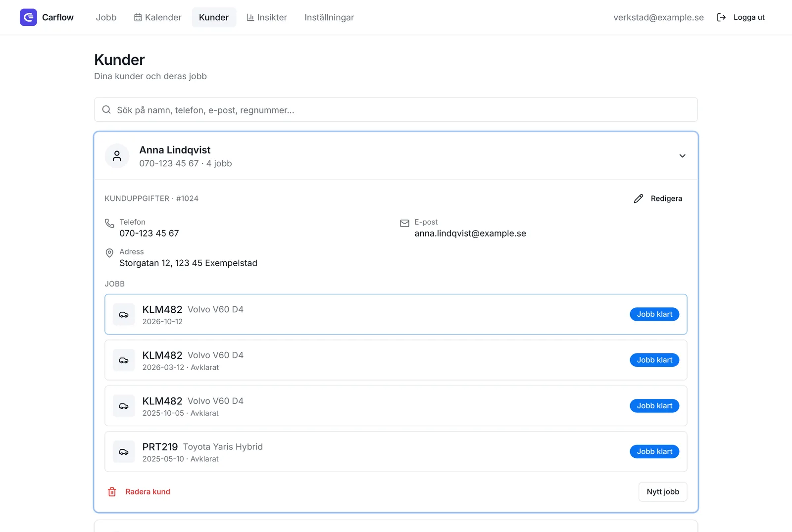Click the red trash can icon
The width and height of the screenshot is (792, 532).
112,491
